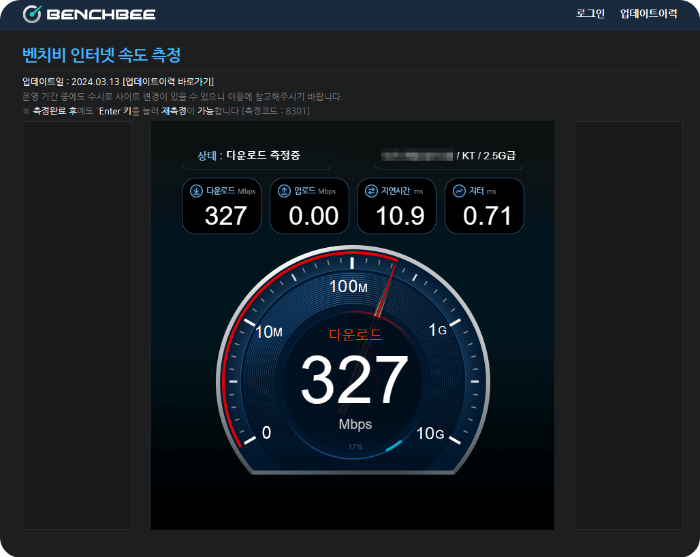Click the 10M mark on speedometer

tap(269, 332)
